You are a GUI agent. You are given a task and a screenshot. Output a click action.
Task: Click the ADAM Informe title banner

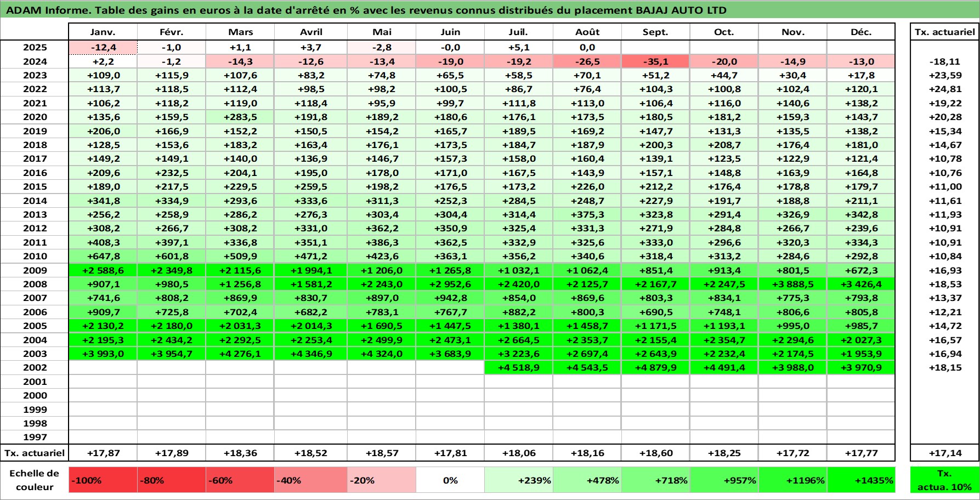[490, 9]
